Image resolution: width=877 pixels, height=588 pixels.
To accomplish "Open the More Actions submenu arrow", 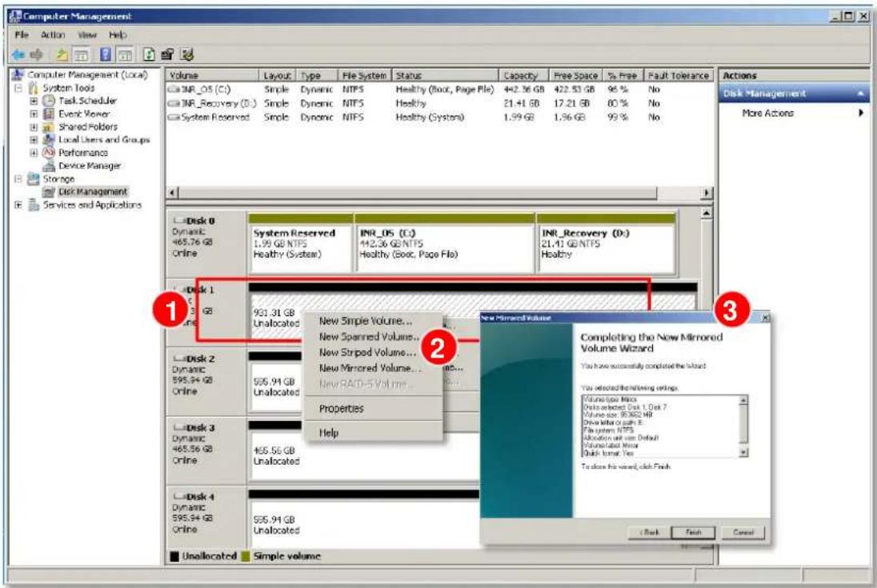I will tap(861, 113).
